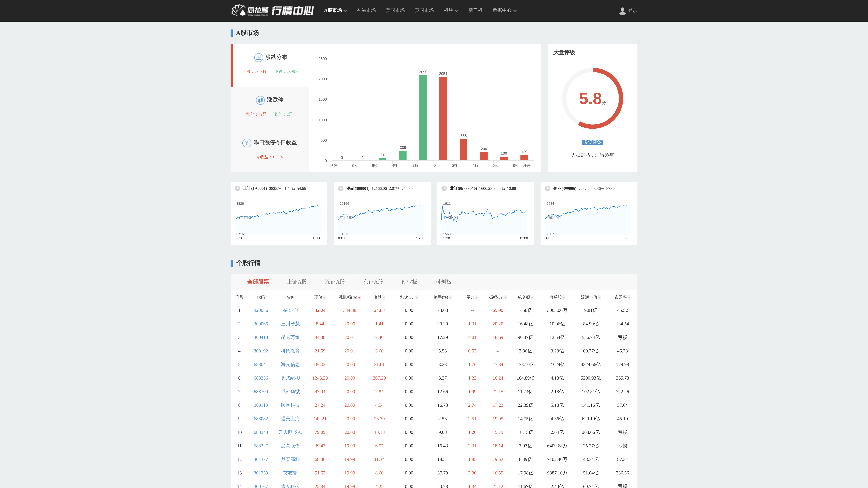Open the 寒武纪-U stock link
This screenshot has width=868, height=488.
[290, 378]
